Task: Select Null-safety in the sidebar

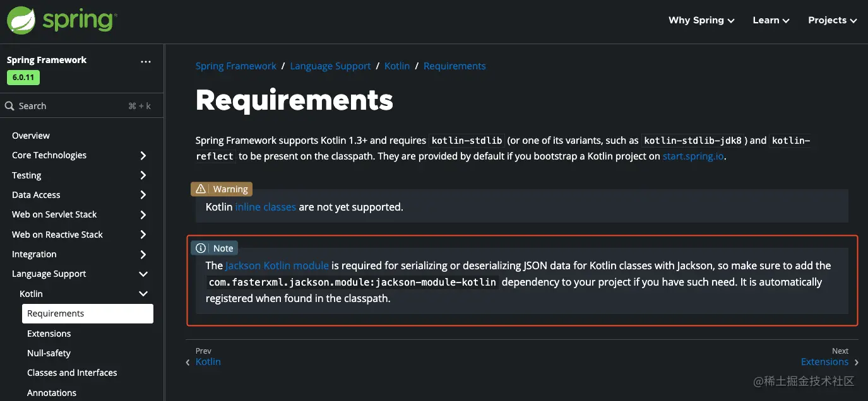Action: [x=49, y=353]
